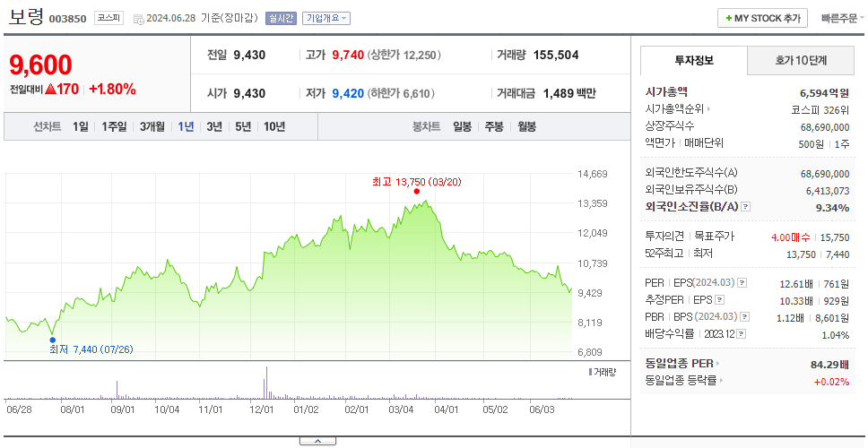Viewport: 868px width, 448px height.
Task: Open help icon beside 배당수익률 2023.12
Action: (742, 334)
